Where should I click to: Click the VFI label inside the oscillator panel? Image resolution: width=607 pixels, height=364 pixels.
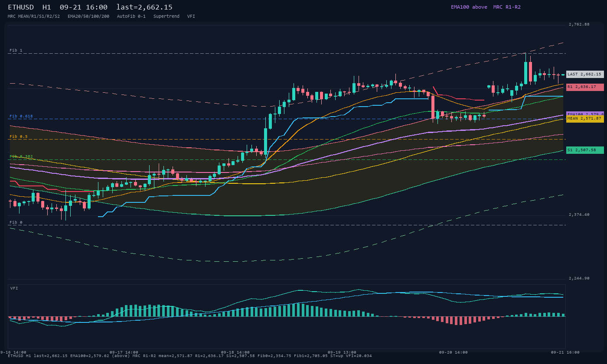tap(14, 288)
